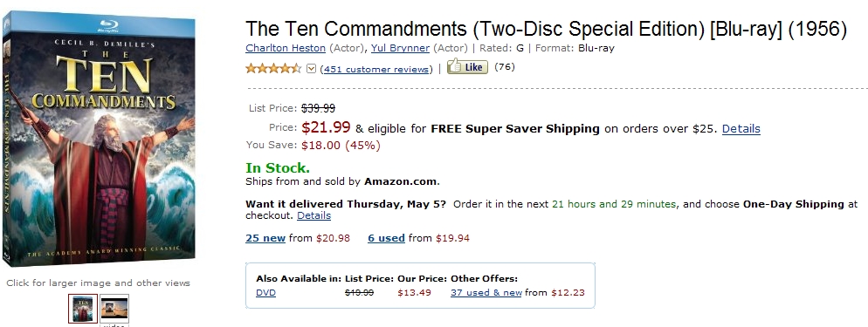Click 'Click for larger image' caption
The image size is (868, 327).
(98, 283)
